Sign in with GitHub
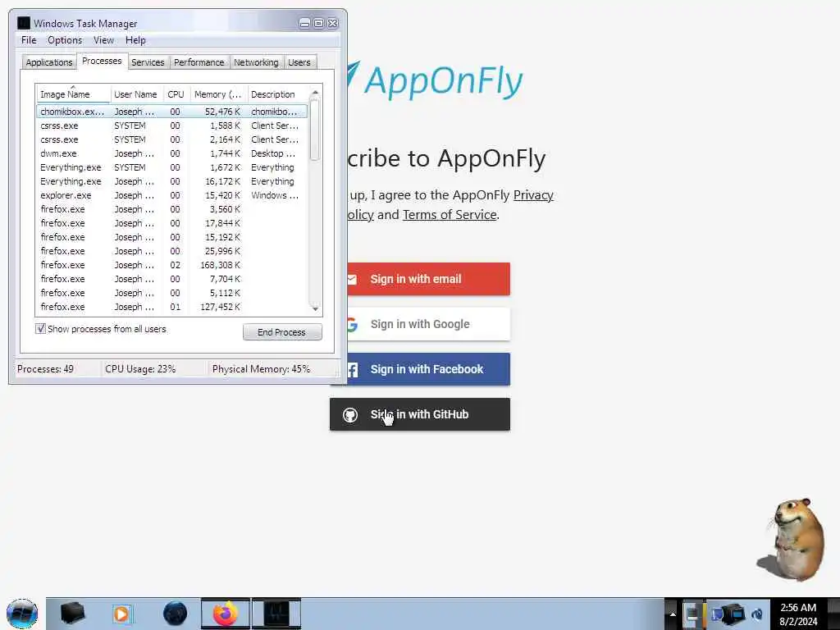Viewport: 840px width, 630px height. coord(420,414)
